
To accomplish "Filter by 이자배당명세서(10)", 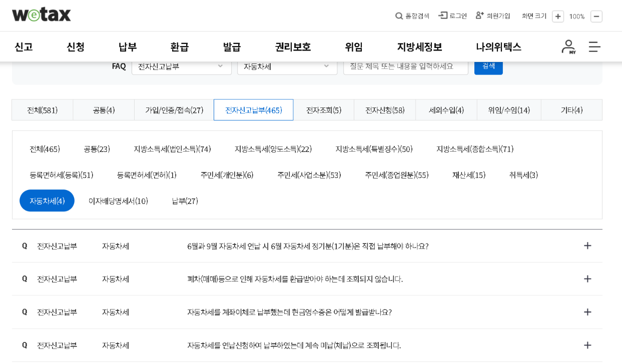I will point(118,201).
